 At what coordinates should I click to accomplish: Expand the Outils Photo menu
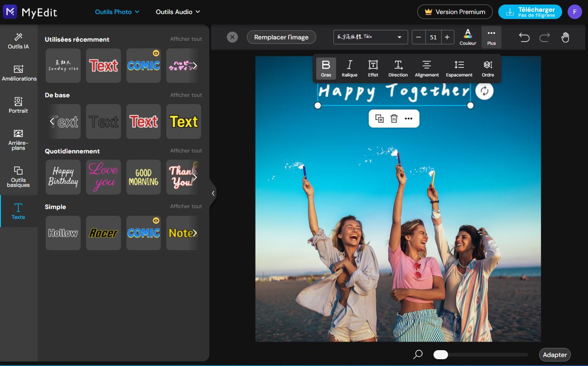pyautogui.click(x=117, y=12)
